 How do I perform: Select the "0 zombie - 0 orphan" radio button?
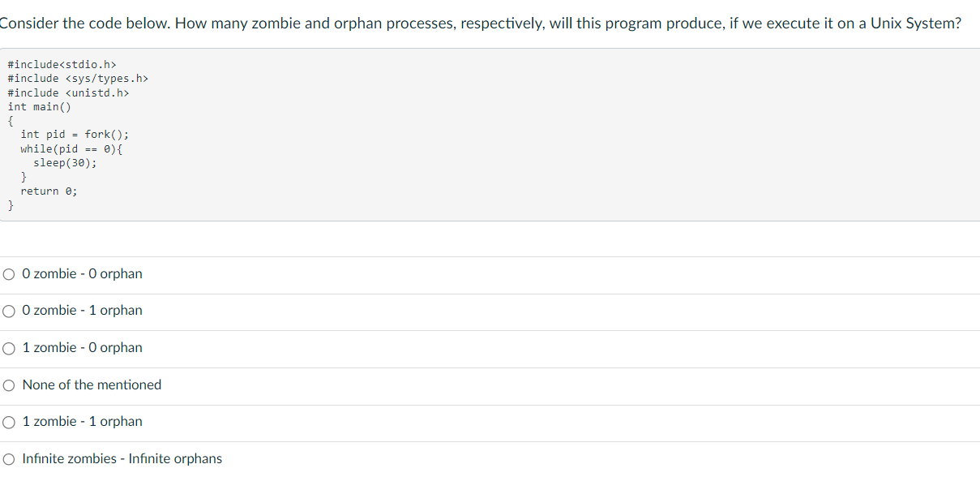tap(9, 274)
